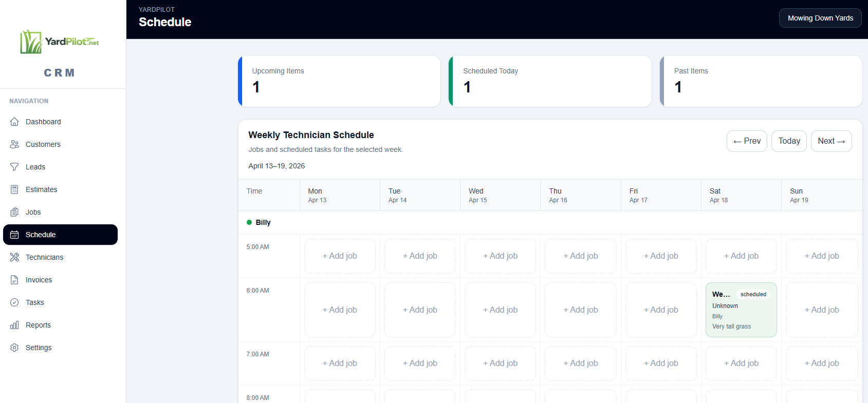This screenshot has height=403, width=868.
Task: Open the Schedule navigation item
Action: [x=60, y=235]
